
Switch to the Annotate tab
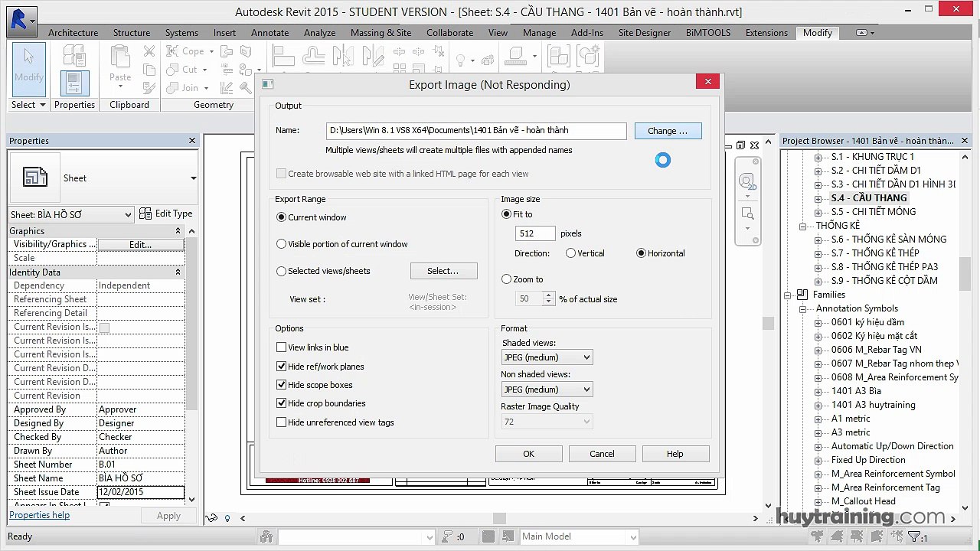point(270,33)
